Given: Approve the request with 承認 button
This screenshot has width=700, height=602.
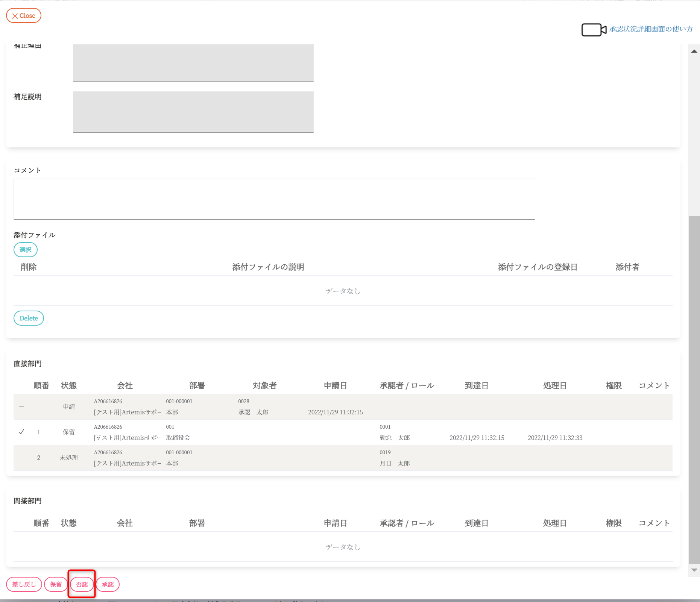Looking at the screenshot, I should (x=108, y=584).
